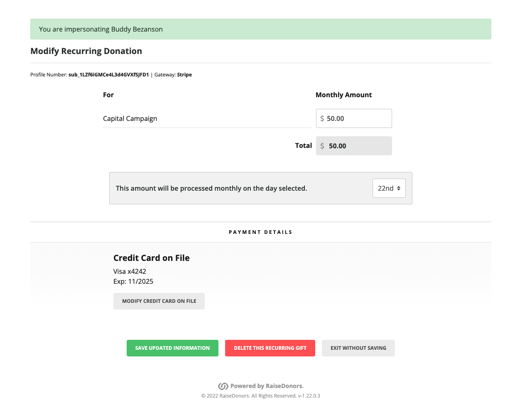Click Delete This Recurring Gift button
This screenshot has height=420, width=515.
(x=270, y=348)
